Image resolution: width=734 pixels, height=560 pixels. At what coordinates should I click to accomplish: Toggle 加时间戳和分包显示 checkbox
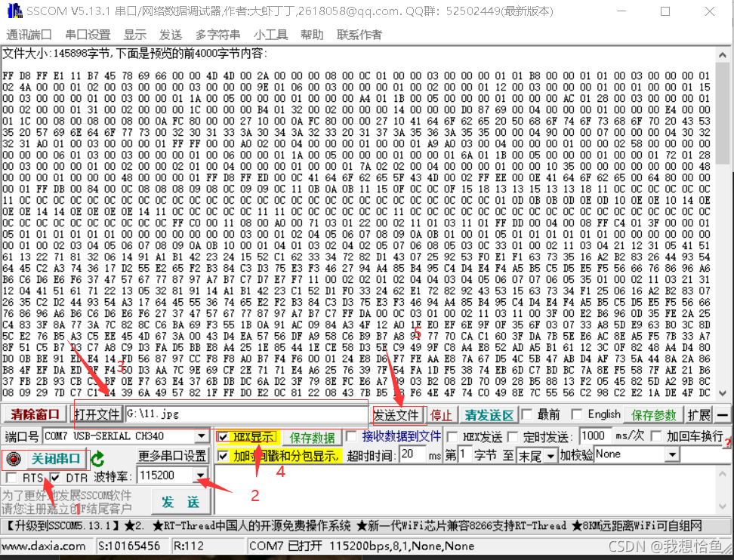[224, 455]
